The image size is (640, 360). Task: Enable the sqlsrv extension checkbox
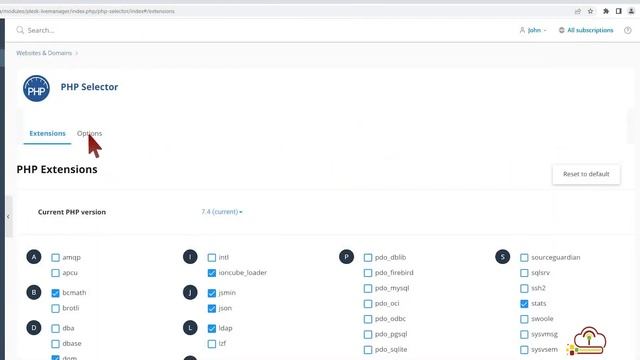[x=524, y=273]
